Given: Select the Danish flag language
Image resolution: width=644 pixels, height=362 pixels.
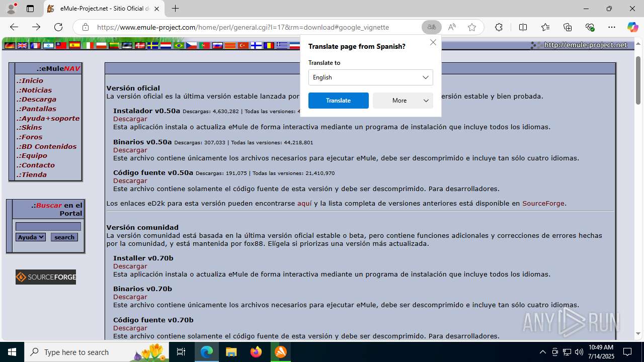Looking at the screenshot, I should 140,45.
